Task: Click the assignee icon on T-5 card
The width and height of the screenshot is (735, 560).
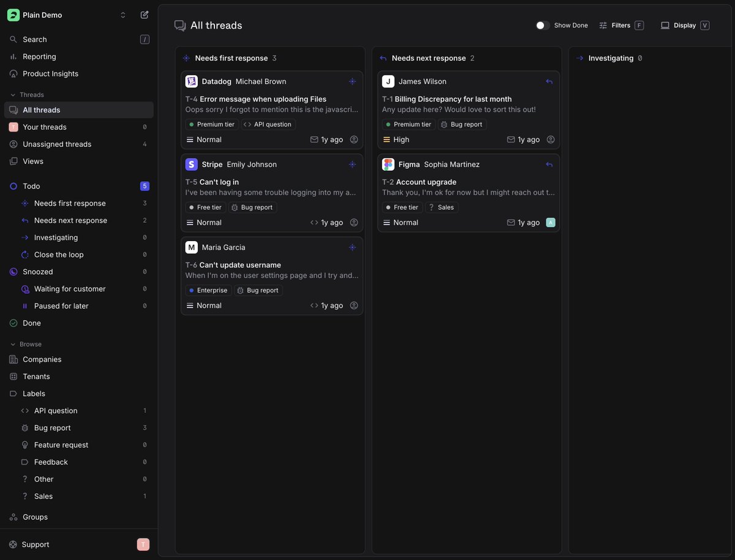Action: point(354,223)
